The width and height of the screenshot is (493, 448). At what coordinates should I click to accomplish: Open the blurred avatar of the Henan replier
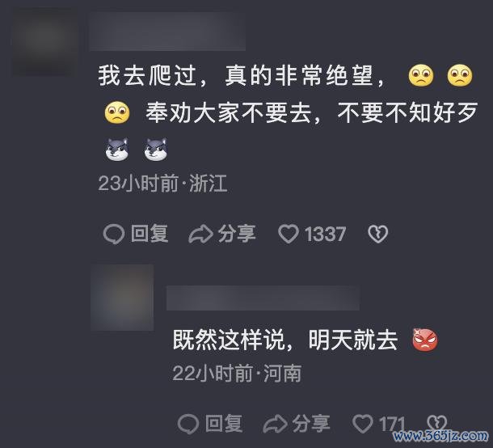(122, 298)
